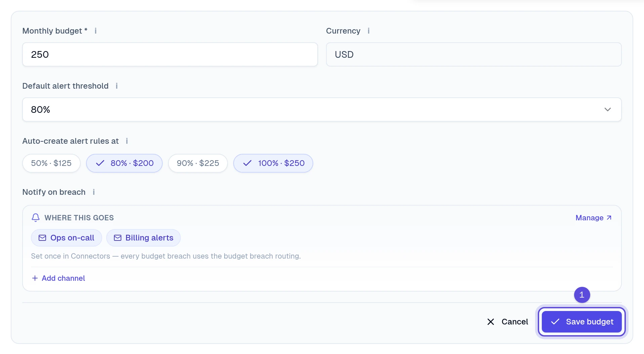Select the Ops on-call channel chip

pos(67,238)
